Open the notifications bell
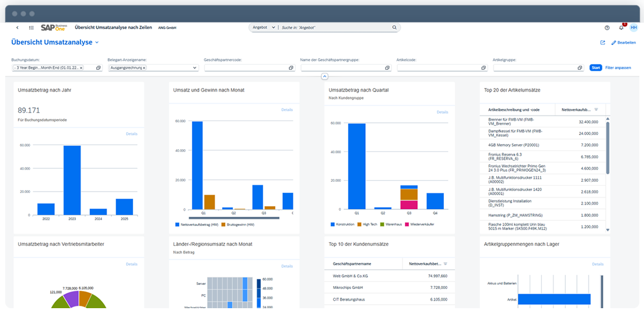This screenshot has height=314, width=644. pos(621,27)
